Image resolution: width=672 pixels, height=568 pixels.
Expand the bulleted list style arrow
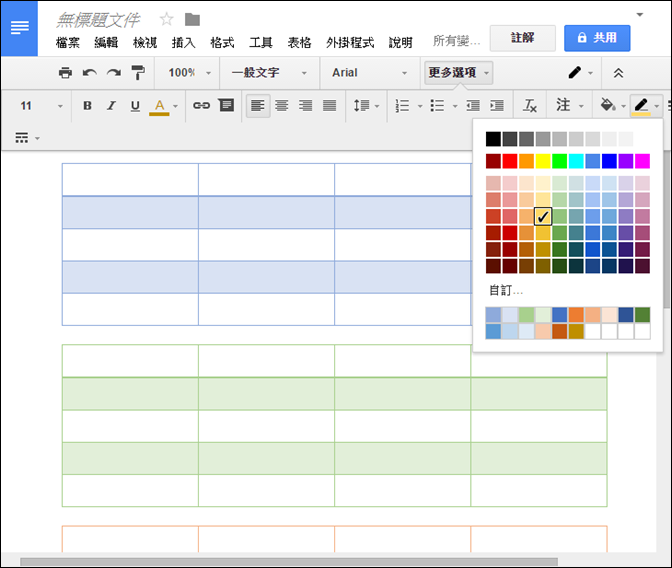click(455, 106)
